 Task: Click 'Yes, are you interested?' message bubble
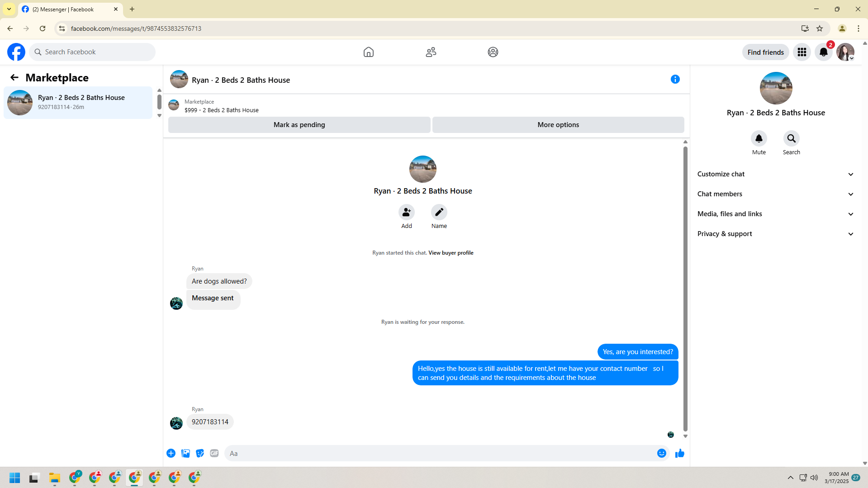(x=638, y=352)
